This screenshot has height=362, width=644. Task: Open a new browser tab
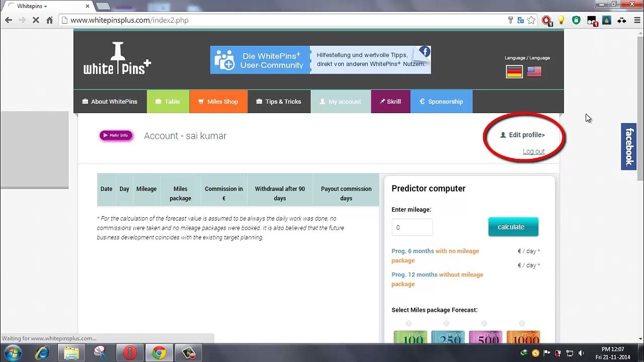[103, 6]
